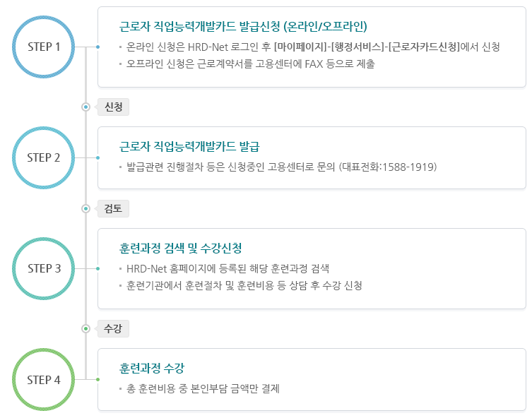Screen dimensions: 532x418
Task: Click the green timeline dot beside 수강
Action: click(85, 328)
